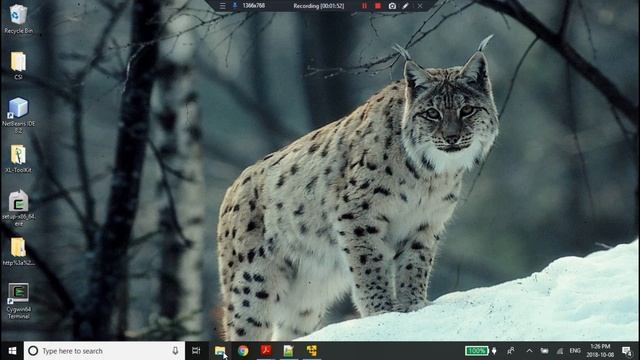
Task: Click the power plug tray icon
Action: tap(494, 351)
